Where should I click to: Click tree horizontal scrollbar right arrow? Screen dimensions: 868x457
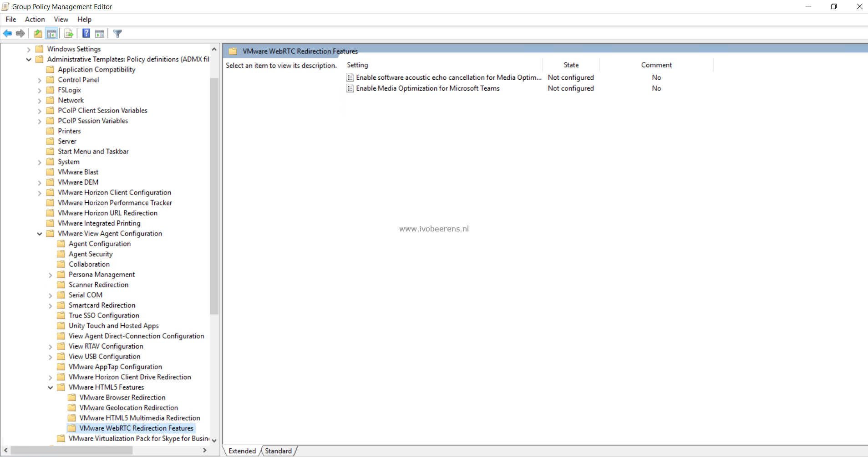click(205, 450)
